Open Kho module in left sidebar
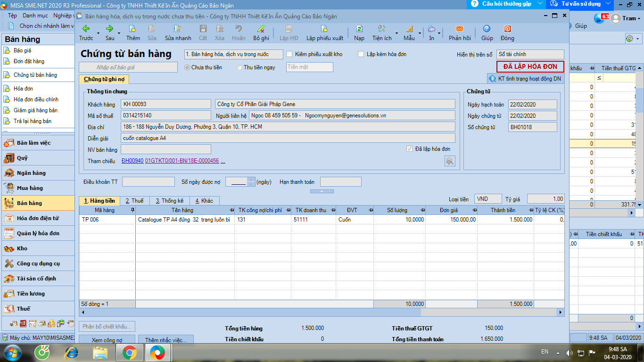The image size is (644, 362). click(22, 248)
